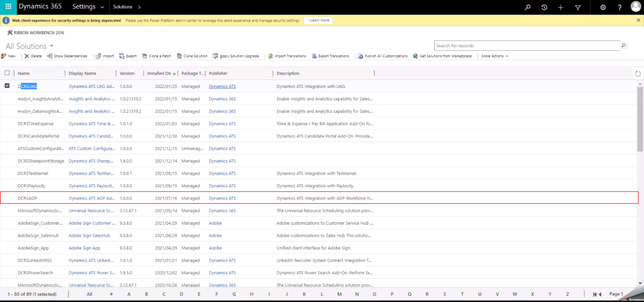This screenshot has height=302, width=644.
Task: Click scrollbar down arrow of the grid
Action: click(x=640, y=283)
